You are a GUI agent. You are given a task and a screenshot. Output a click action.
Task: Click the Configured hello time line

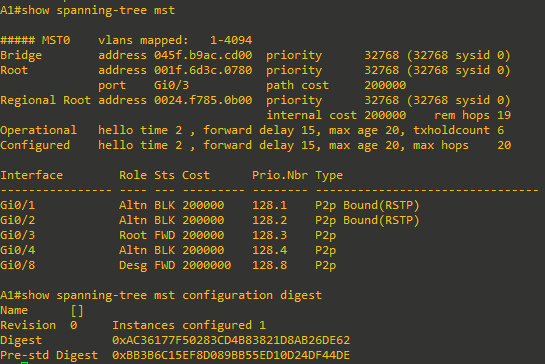[x=255, y=145]
